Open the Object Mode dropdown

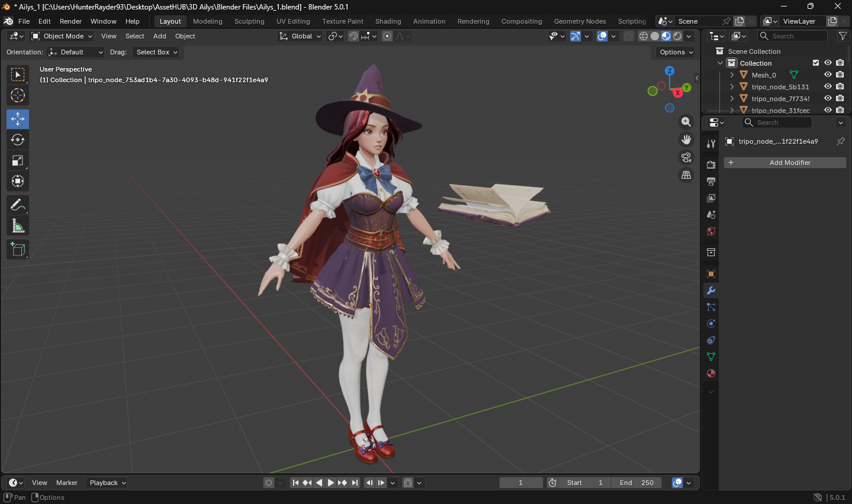click(62, 36)
